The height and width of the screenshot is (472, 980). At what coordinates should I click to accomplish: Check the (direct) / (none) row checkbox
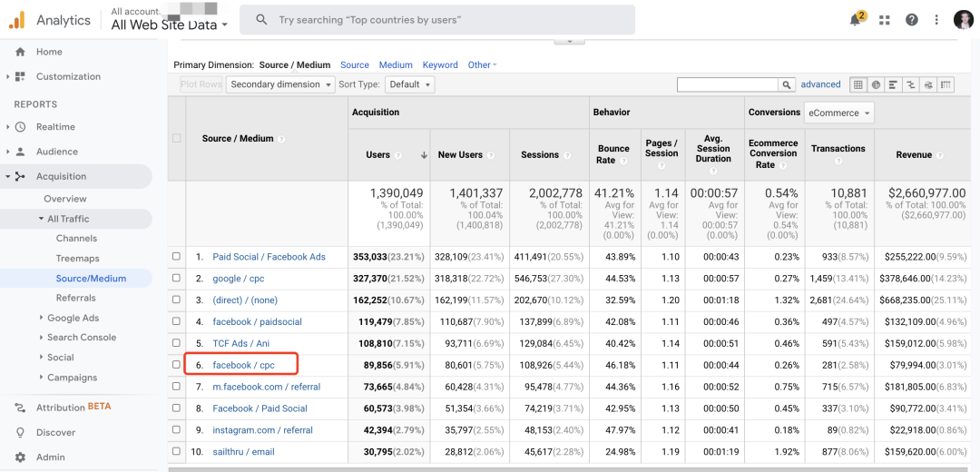coord(176,300)
